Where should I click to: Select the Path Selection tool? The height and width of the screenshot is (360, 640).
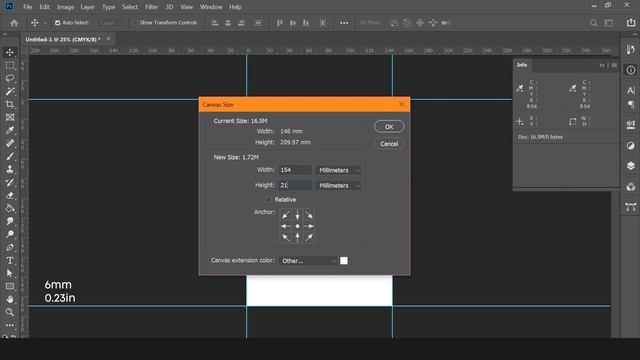click(10, 273)
